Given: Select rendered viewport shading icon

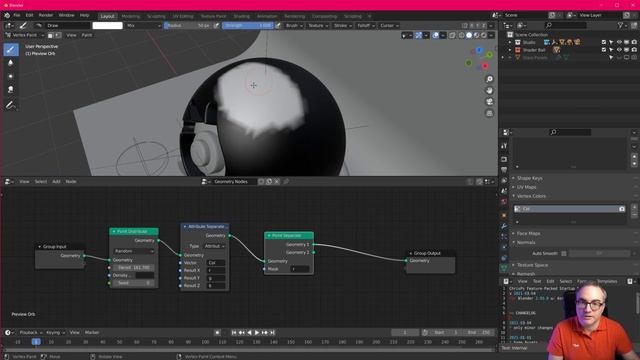Looking at the screenshot, I should point(484,36).
